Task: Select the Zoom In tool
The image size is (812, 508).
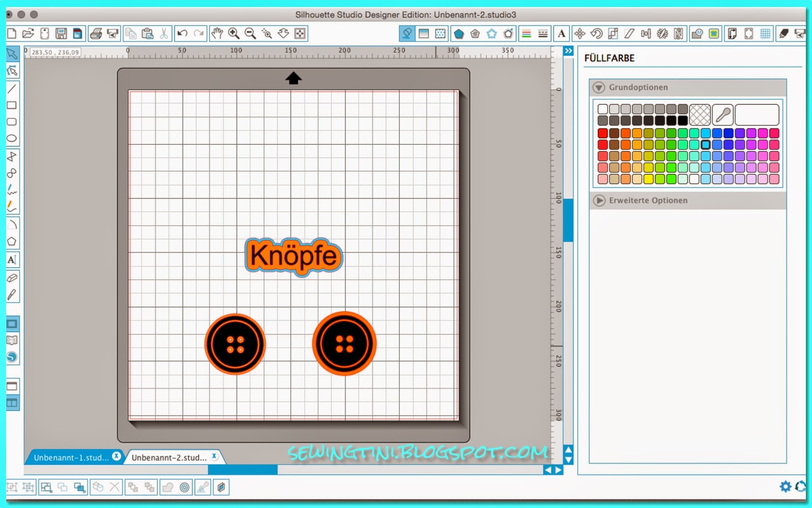Action: [x=234, y=34]
